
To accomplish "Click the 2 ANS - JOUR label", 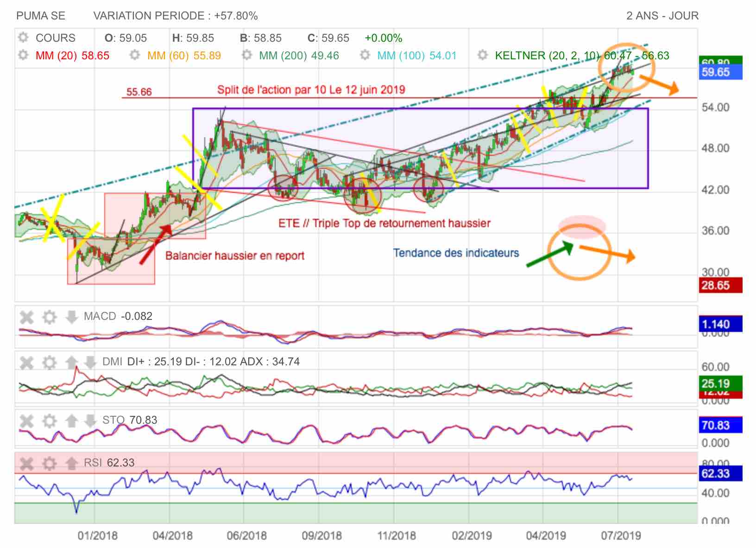I will pyautogui.click(x=662, y=16).
